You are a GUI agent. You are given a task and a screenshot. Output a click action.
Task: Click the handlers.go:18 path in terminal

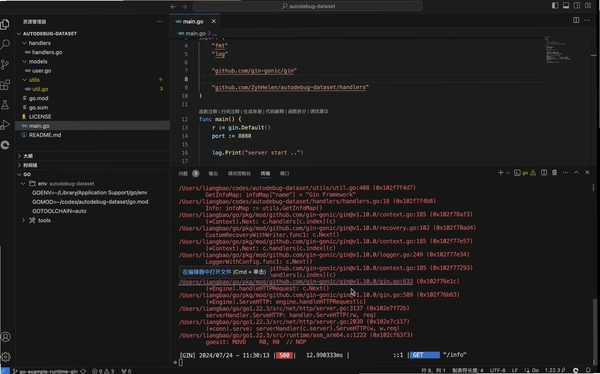pyautogui.click(x=285, y=201)
